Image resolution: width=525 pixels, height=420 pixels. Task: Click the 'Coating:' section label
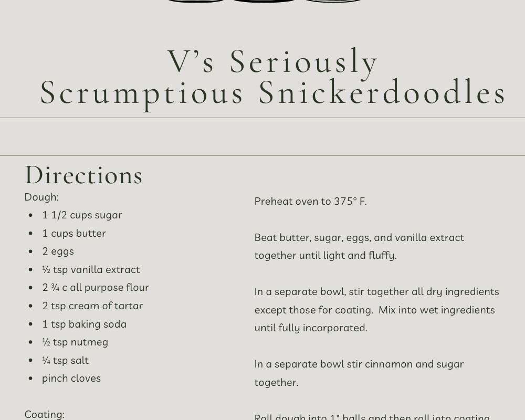click(x=44, y=414)
